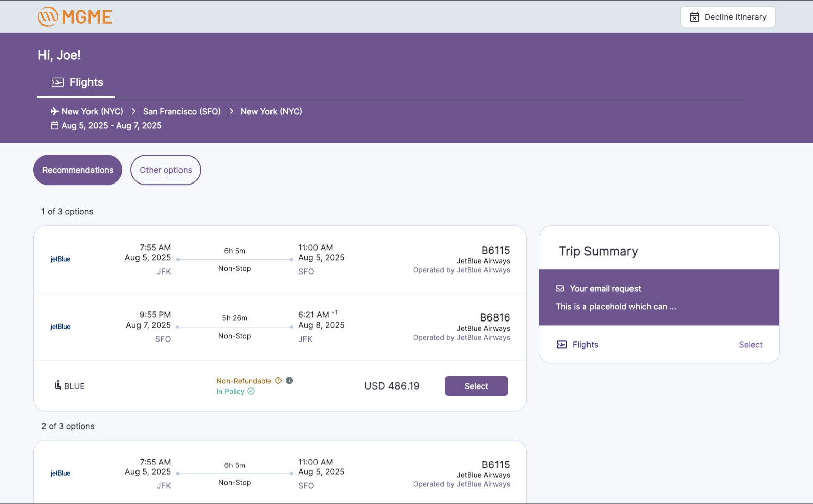The width and height of the screenshot is (813, 504).
Task: Click the Decline Itinerary button
Action: tap(728, 17)
